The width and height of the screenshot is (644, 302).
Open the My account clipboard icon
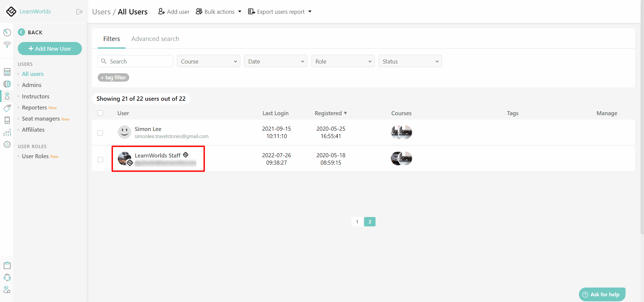(x=7, y=265)
